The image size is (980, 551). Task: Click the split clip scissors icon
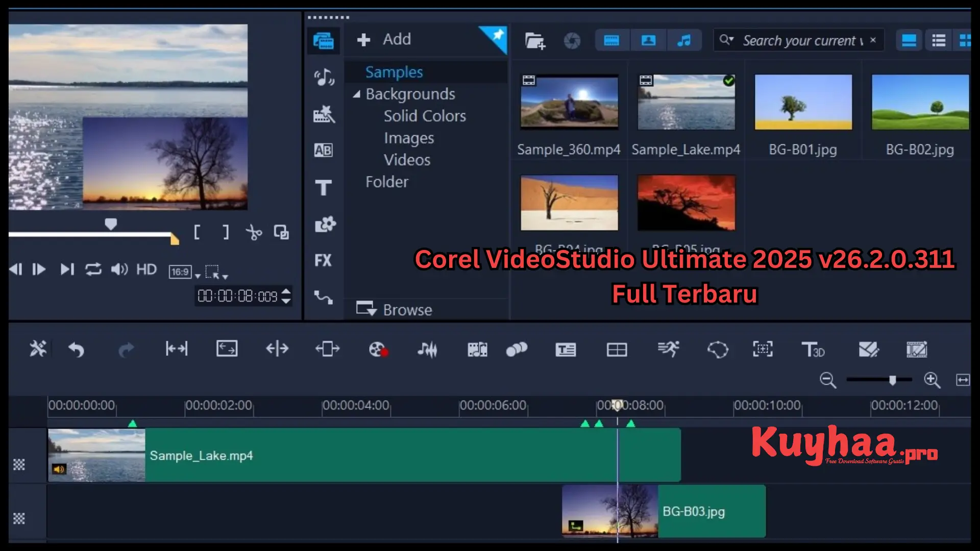[x=254, y=233]
